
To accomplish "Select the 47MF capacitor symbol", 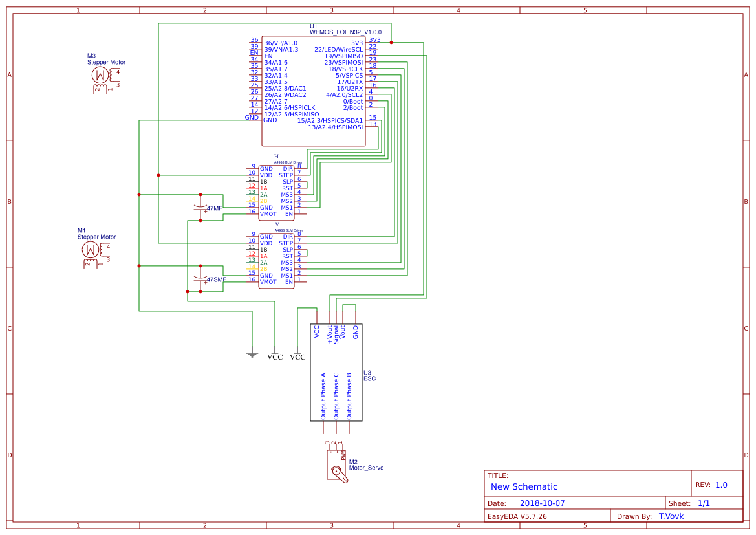I will tap(200, 208).
